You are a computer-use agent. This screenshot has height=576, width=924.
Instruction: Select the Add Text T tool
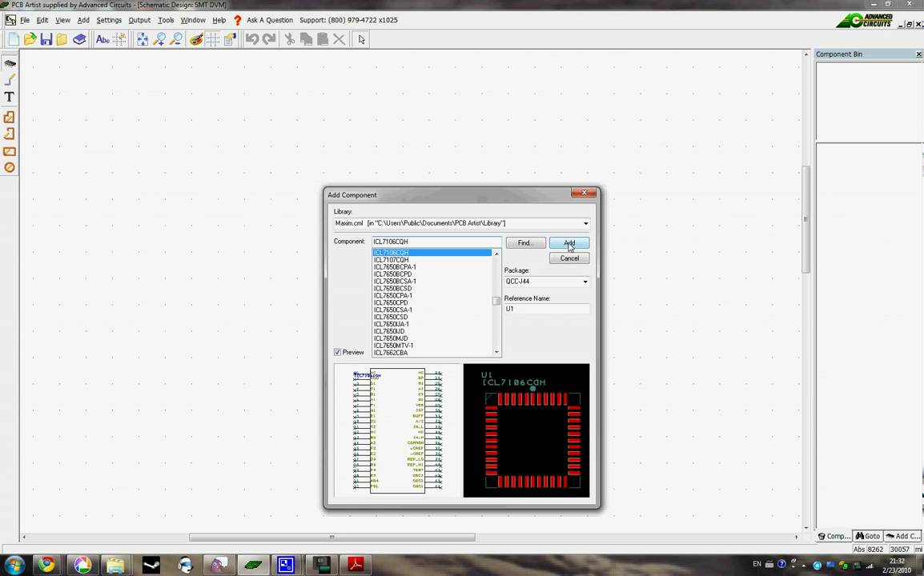point(10,97)
